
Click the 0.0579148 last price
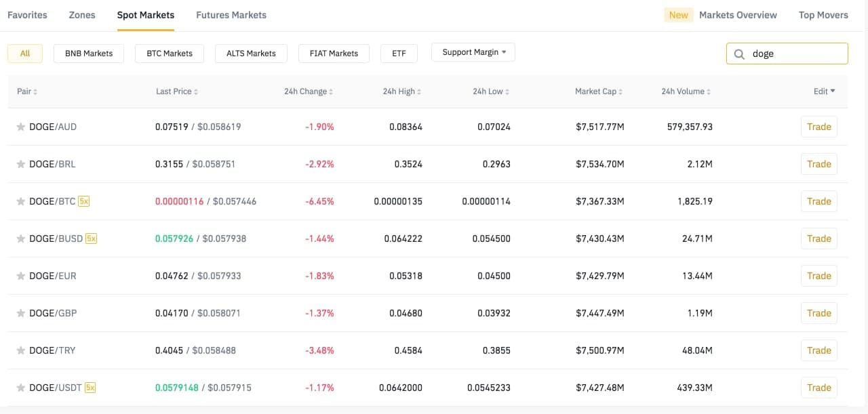tap(177, 388)
